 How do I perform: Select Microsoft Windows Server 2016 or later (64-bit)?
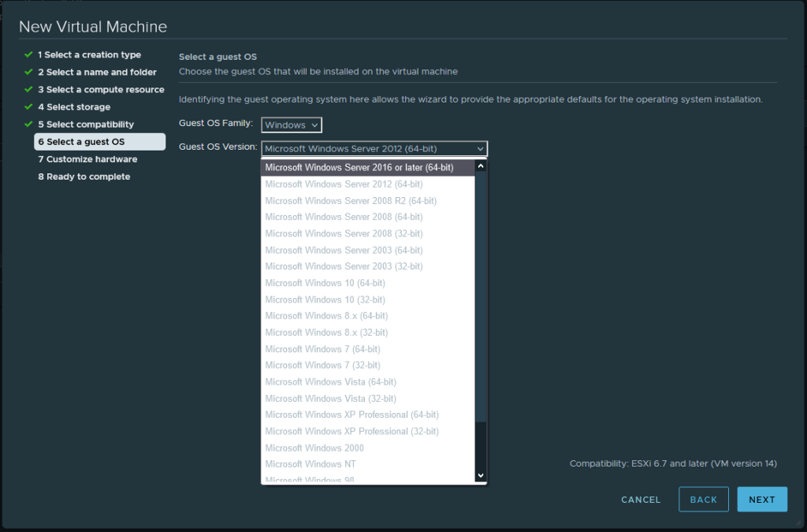click(359, 168)
